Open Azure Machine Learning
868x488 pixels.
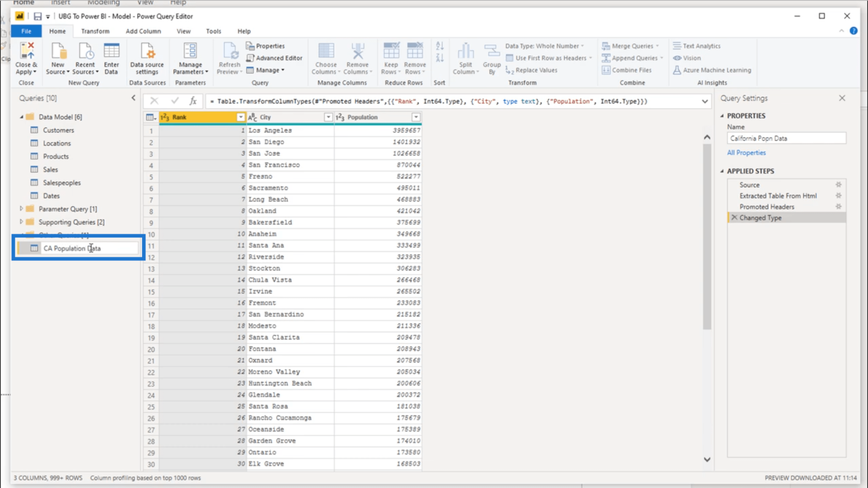[x=712, y=70]
